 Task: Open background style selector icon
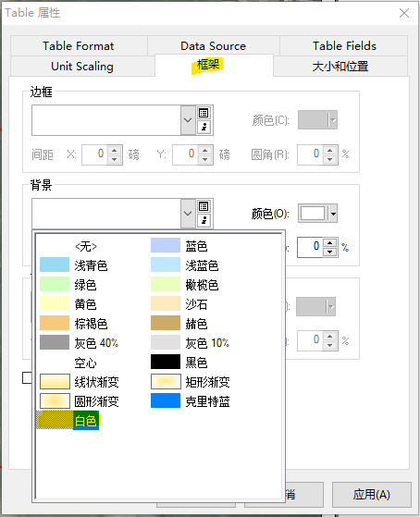point(204,206)
